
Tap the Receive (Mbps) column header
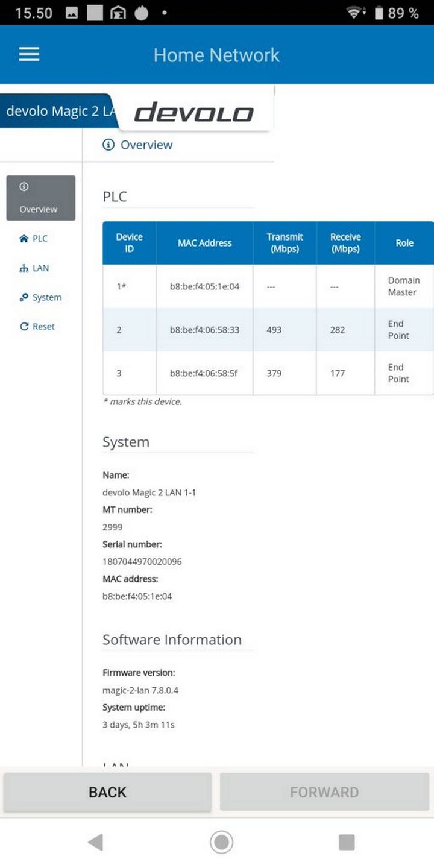[x=345, y=243]
